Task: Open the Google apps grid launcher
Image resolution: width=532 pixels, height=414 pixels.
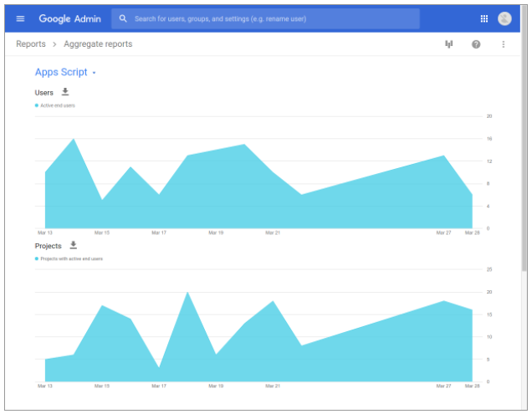Action: 483,18
